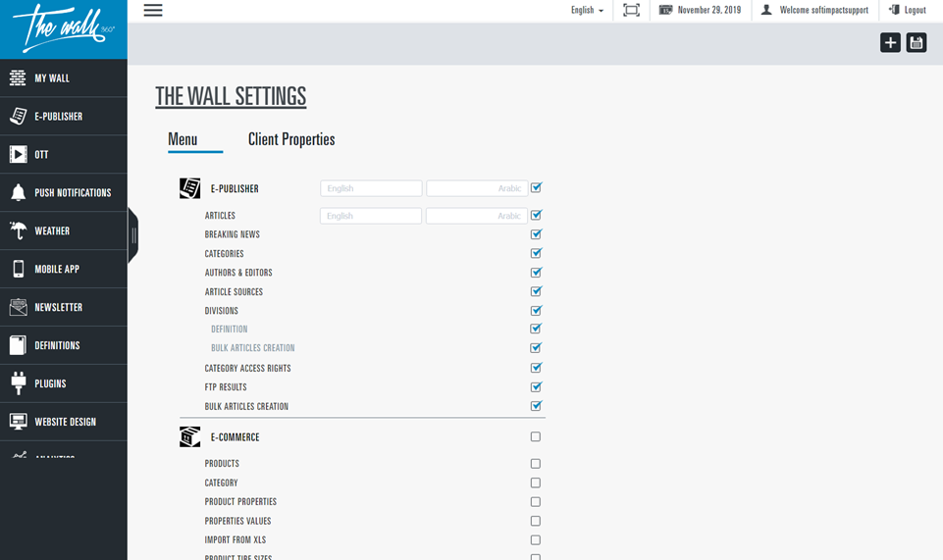Open the Website Design monitor icon

18,421
